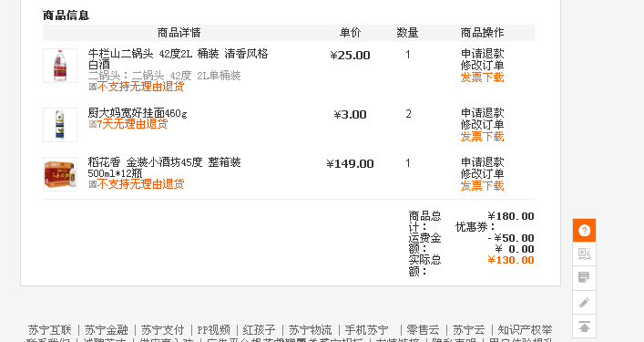Screen dimensions: 644x342
Task: Click the pencil feedback sidebar icon
Action: pos(584,303)
